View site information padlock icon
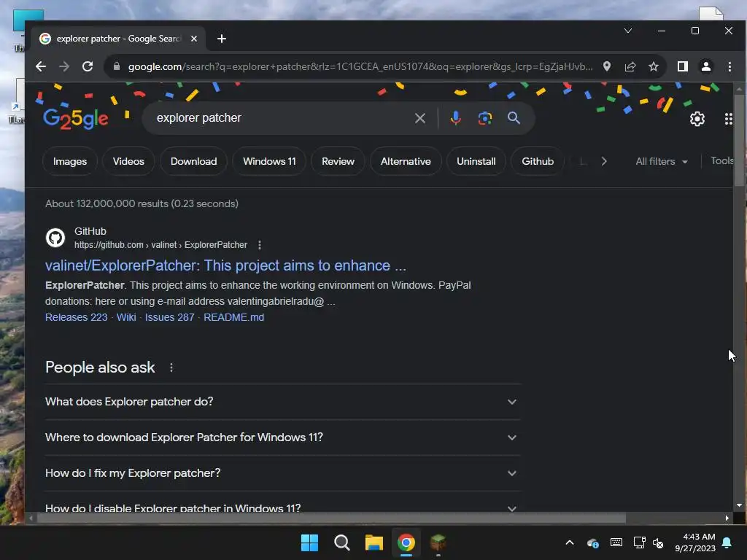Viewport: 747px width, 560px height. (116, 66)
